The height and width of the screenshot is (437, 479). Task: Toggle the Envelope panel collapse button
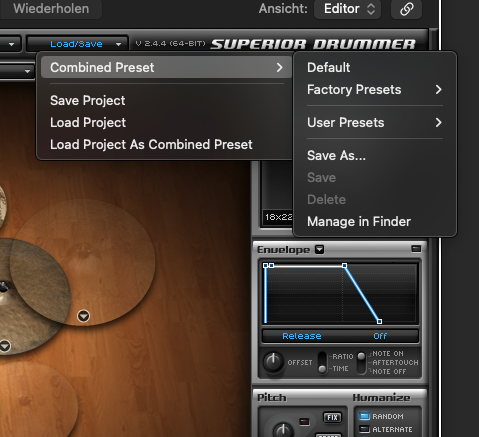(x=416, y=249)
